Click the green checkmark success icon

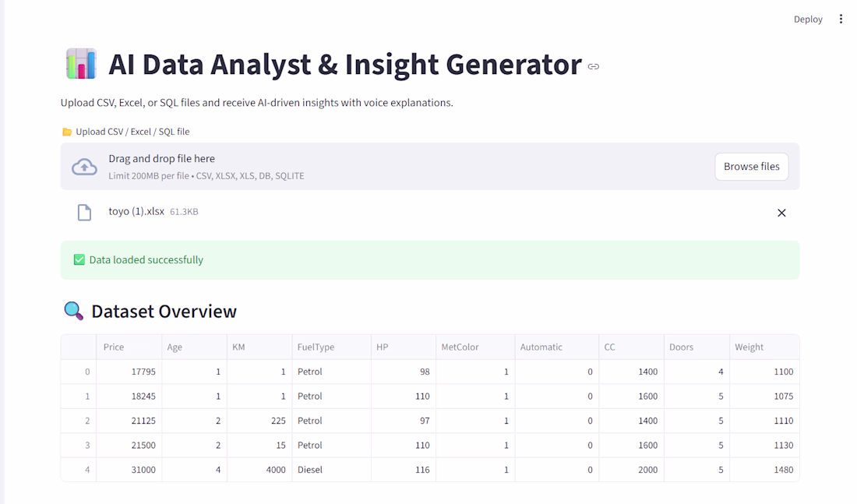point(79,260)
